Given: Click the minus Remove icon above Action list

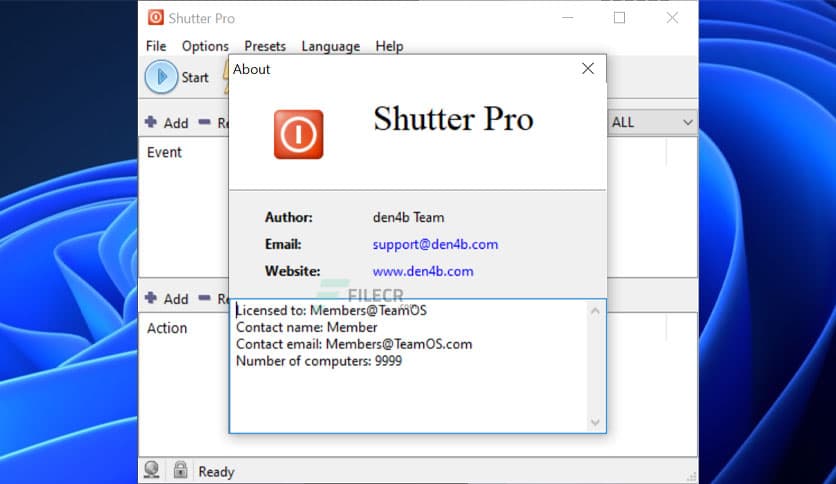Looking at the screenshot, I should coord(204,298).
